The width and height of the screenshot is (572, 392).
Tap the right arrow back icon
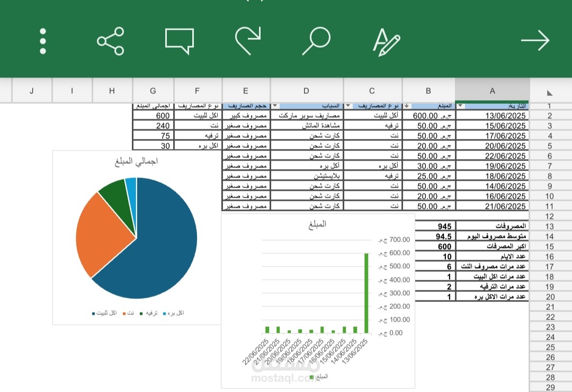[535, 40]
